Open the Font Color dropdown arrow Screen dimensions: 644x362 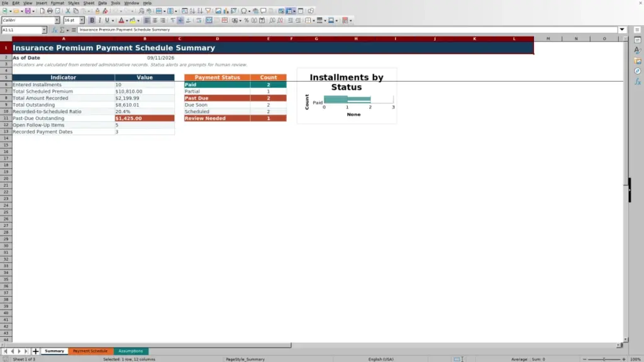tap(127, 20)
